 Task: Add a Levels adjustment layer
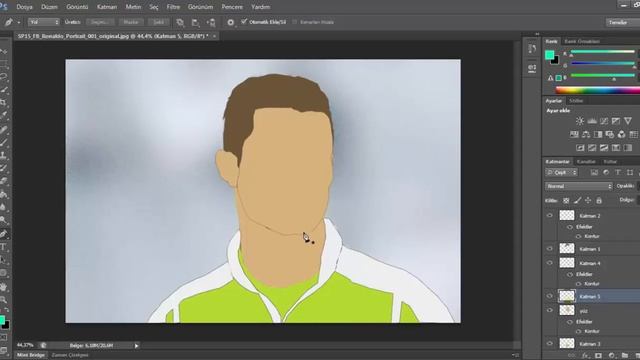(x=592, y=121)
